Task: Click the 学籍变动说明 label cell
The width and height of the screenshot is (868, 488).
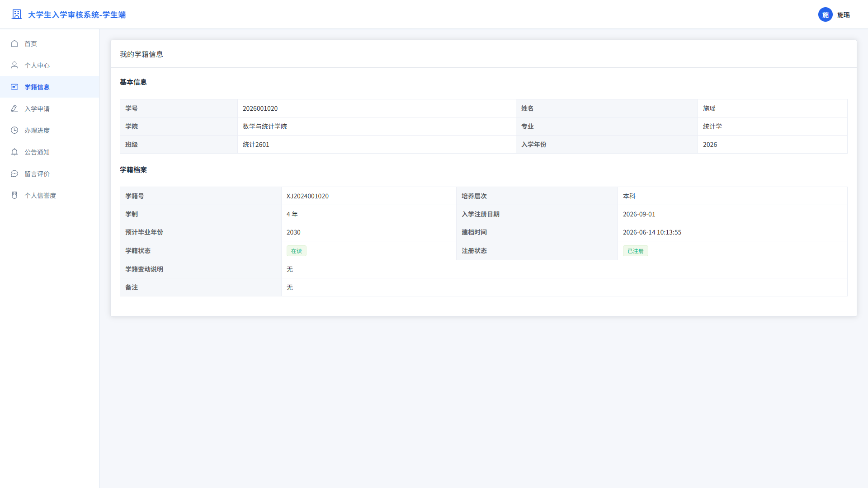Action: coord(201,269)
